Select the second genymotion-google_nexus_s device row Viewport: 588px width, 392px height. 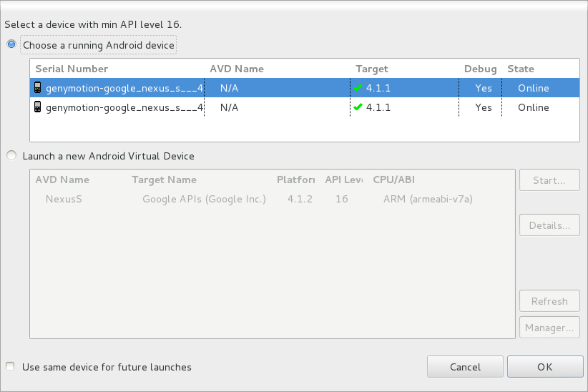(305, 107)
